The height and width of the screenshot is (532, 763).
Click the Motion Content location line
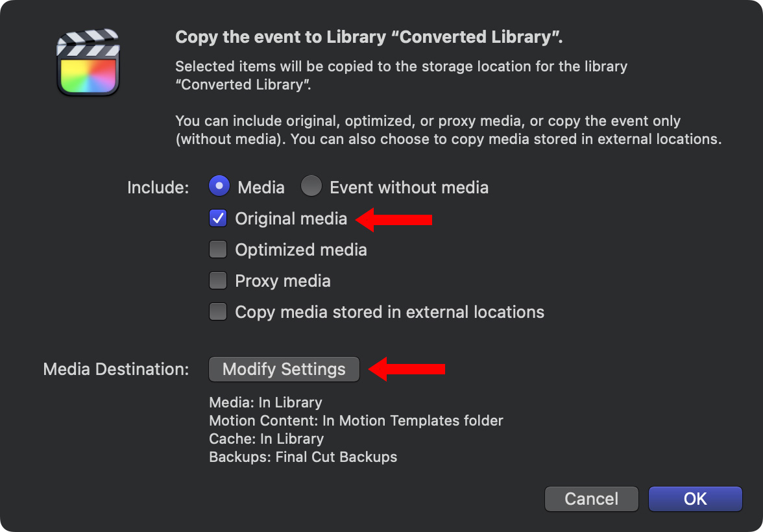pyautogui.click(x=356, y=421)
